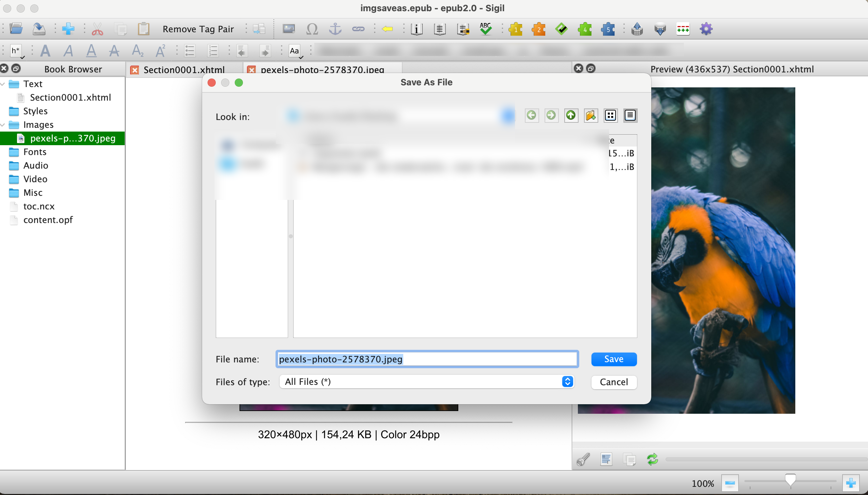The image size is (868, 495).
Task: Switch dialog to detail view mode
Action: tap(630, 116)
